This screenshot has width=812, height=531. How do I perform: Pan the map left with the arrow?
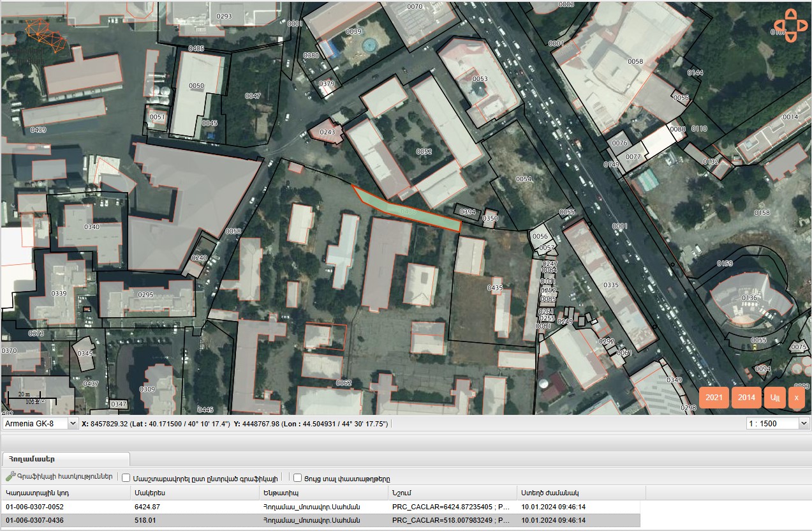[x=779, y=26]
